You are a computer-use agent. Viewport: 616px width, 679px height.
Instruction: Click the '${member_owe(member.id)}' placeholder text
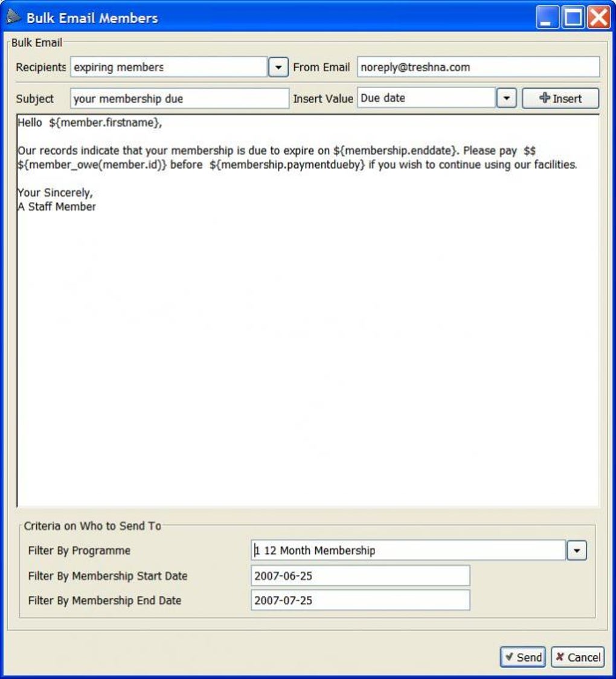92,165
